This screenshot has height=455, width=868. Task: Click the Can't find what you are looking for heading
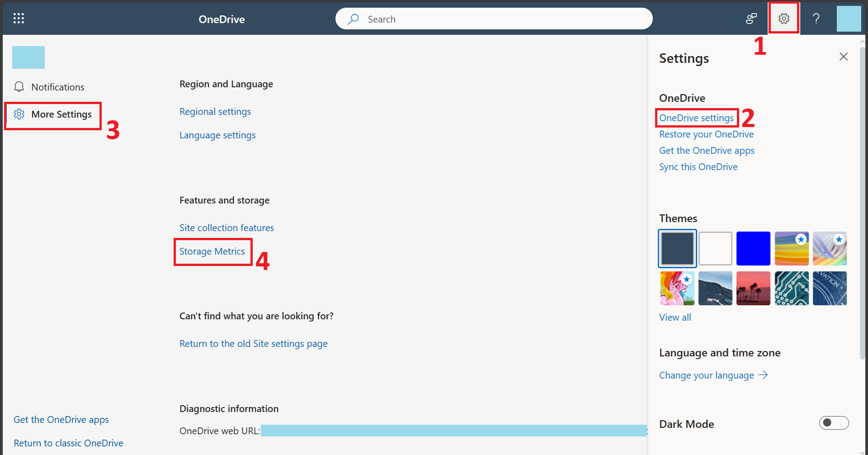(256, 316)
